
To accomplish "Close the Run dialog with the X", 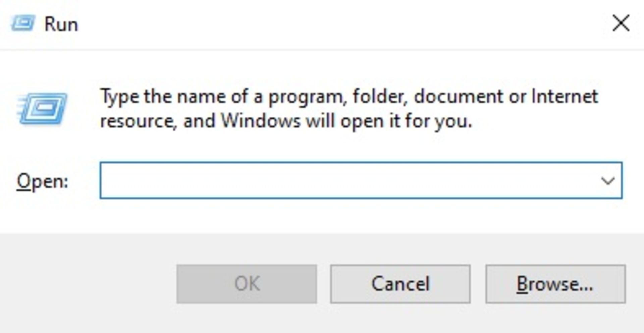I will [x=621, y=23].
